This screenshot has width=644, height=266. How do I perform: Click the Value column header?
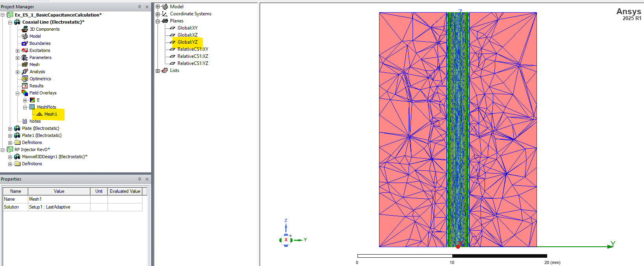(59, 191)
